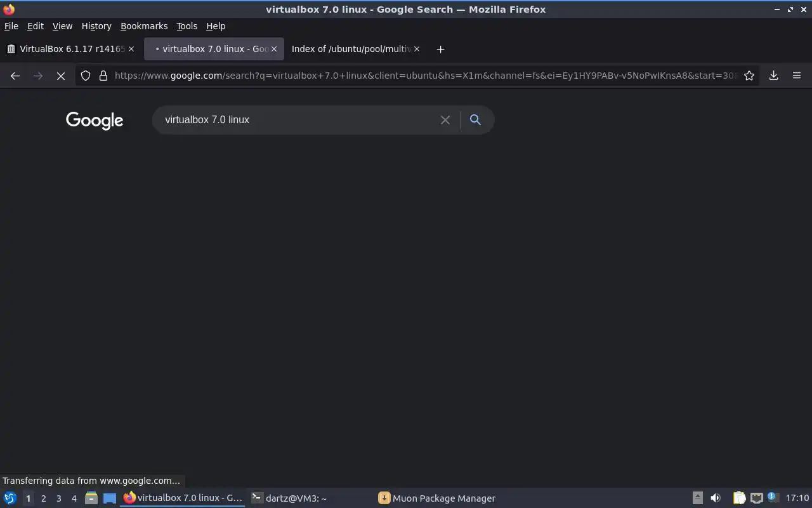The height and width of the screenshot is (508, 812).
Task: Click the 17:10 clock in panel
Action: [797, 498]
